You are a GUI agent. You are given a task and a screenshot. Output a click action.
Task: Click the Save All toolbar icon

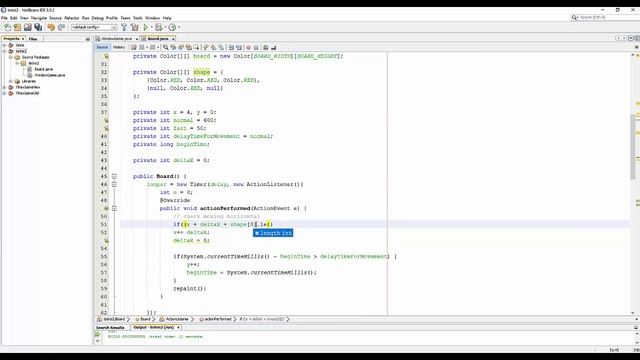(38, 27)
